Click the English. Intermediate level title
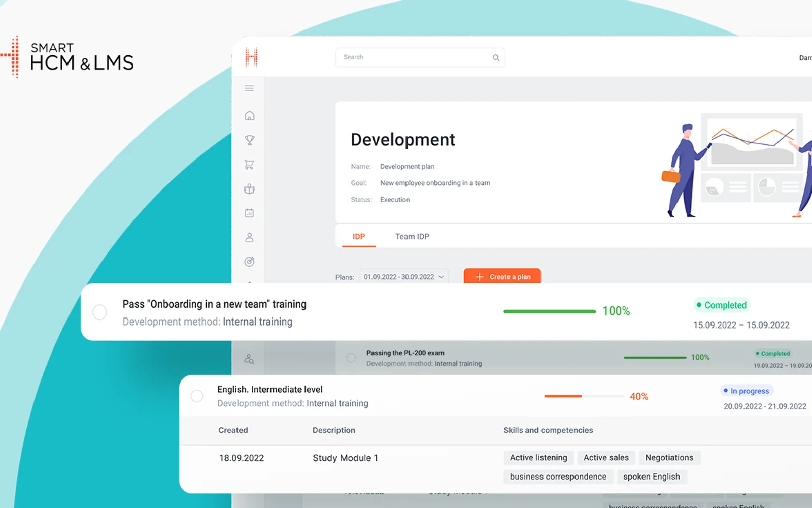The image size is (812, 508). (x=270, y=390)
